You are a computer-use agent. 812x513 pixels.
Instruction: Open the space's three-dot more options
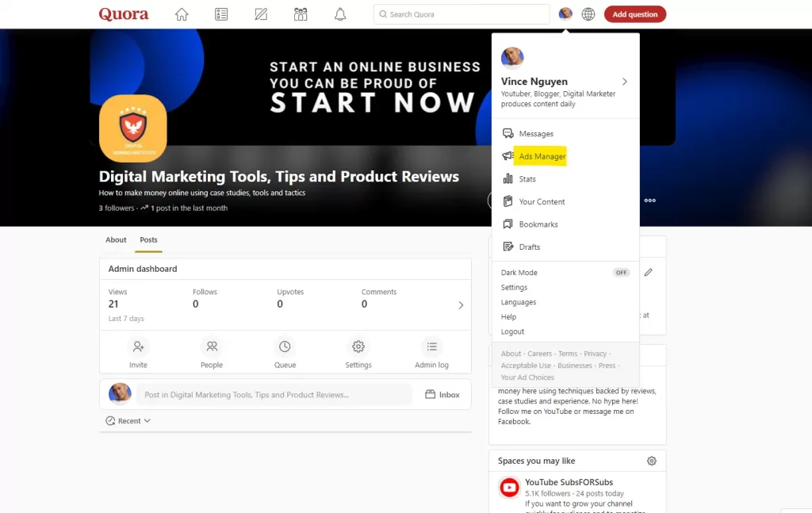click(x=650, y=201)
